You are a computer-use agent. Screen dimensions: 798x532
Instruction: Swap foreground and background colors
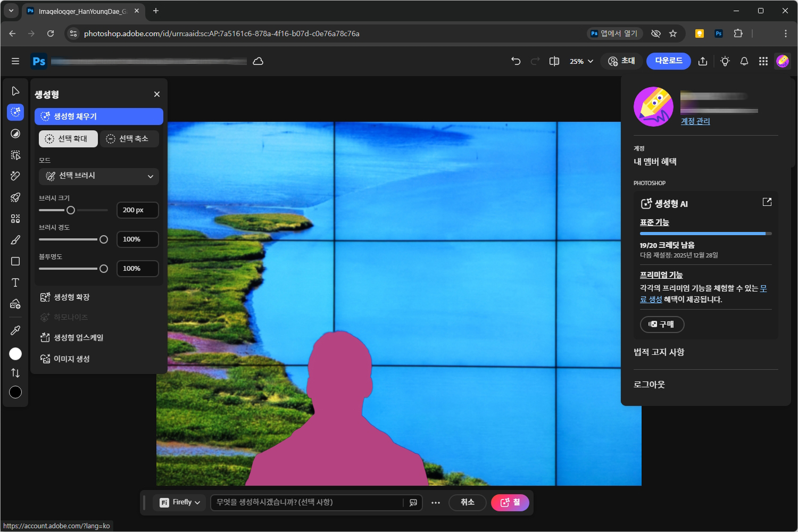(15, 373)
